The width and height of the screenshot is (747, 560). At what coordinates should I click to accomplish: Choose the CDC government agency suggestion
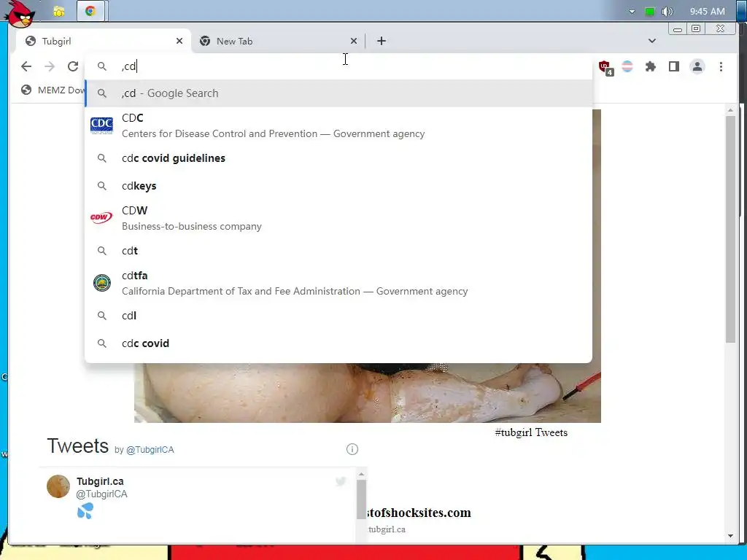pos(338,125)
